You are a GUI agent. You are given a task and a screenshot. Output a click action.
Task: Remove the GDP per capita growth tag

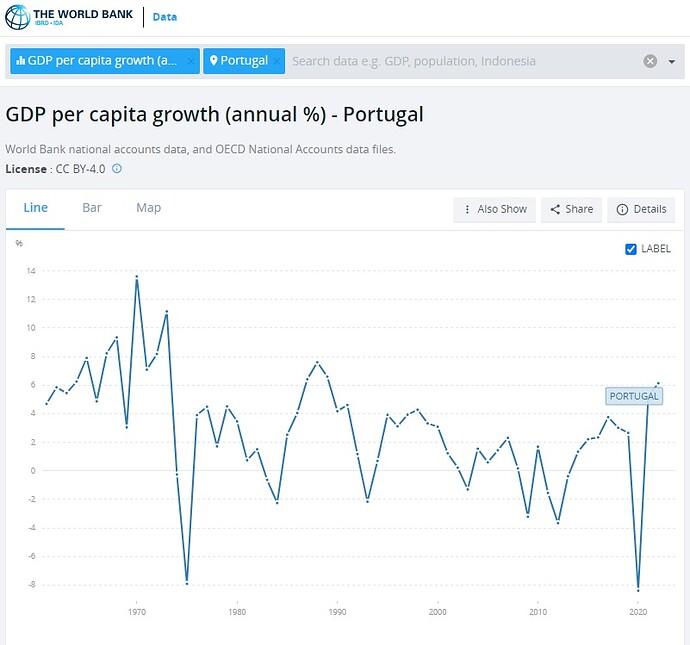[191, 61]
